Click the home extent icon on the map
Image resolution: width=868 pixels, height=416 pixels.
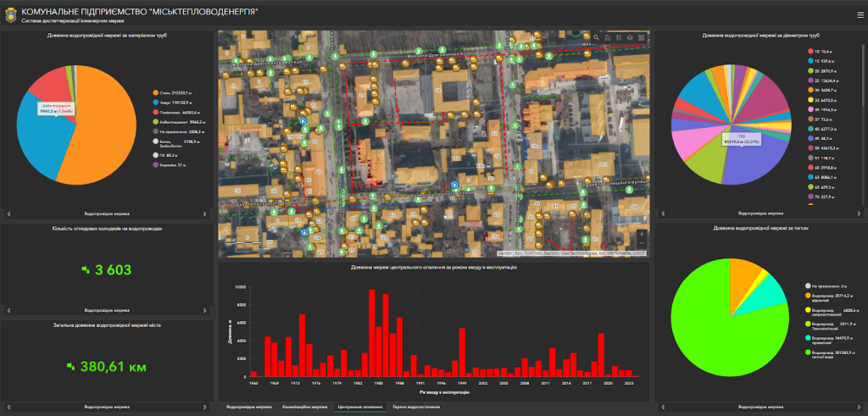pyautogui.click(x=607, y=38)
